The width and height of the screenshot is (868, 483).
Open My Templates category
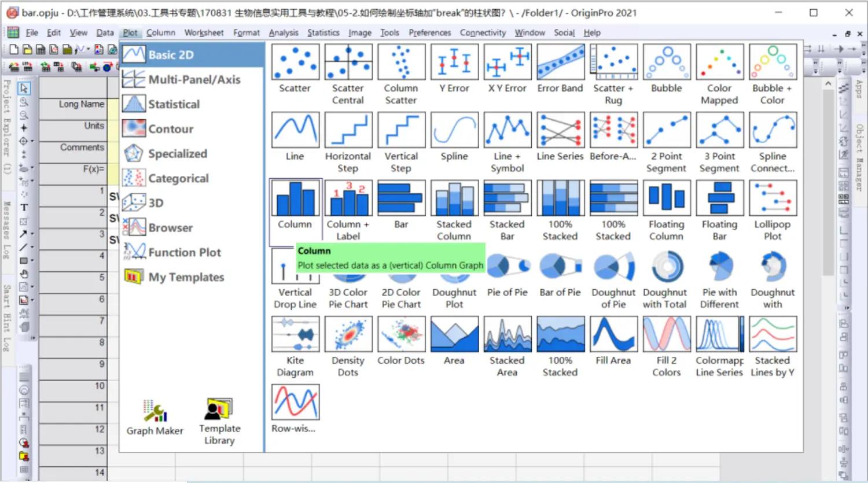(x=192, y=277)
